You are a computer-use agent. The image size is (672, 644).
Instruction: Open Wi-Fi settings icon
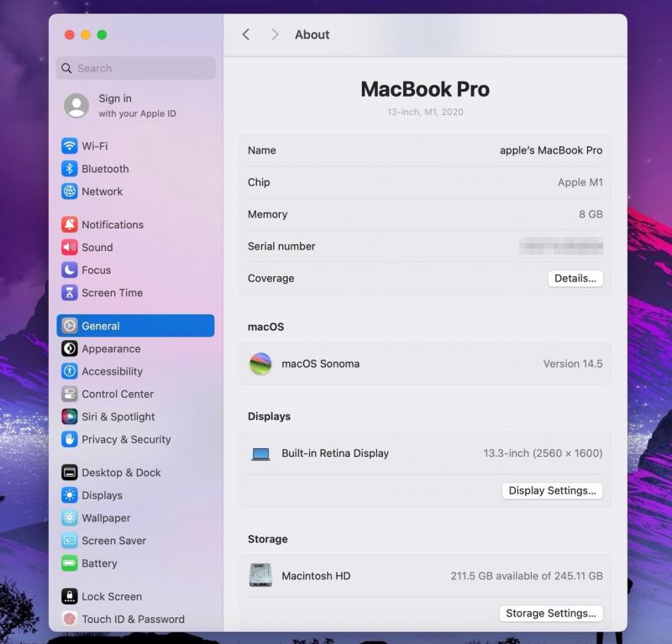(x=70, y=146)
